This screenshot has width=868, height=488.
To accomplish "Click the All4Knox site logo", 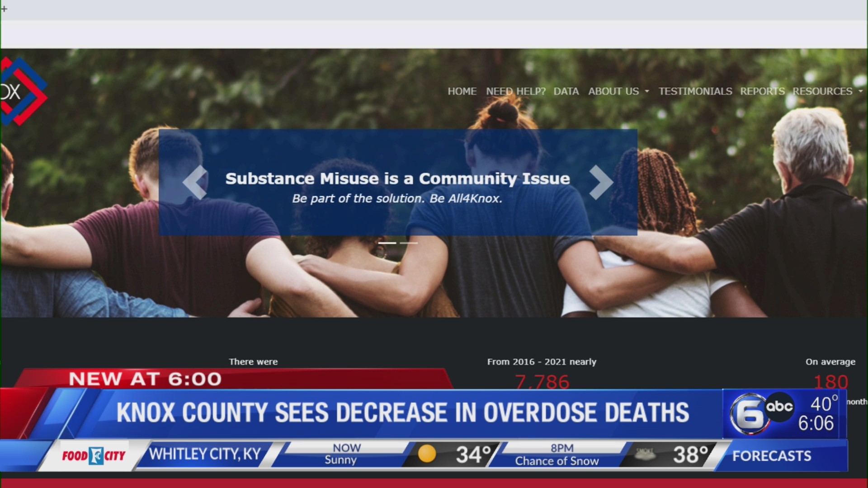I will click(x=23, y=90).
